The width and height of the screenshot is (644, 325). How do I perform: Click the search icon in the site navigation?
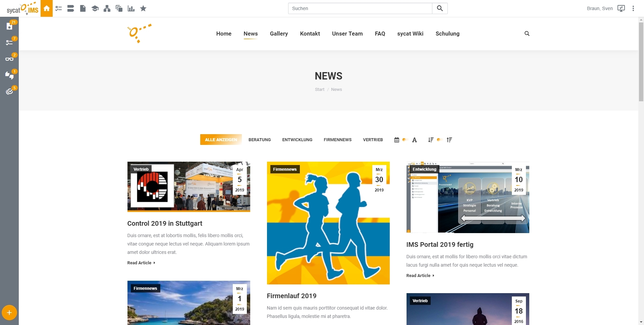point(527,34)
